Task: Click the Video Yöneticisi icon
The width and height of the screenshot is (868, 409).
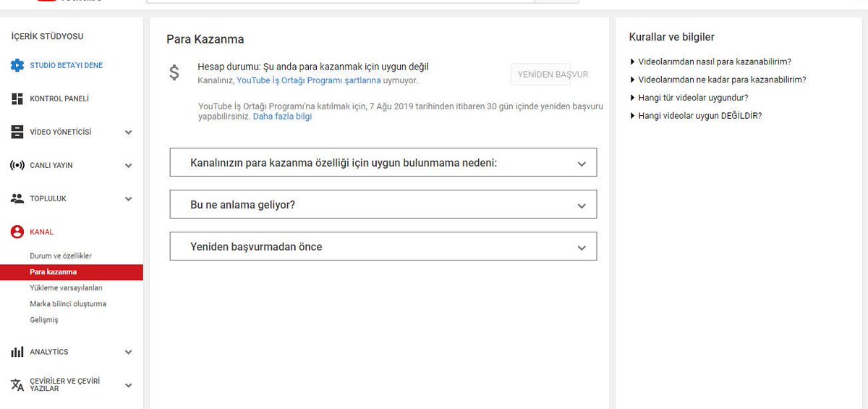Action: click(x=17, y=132)
